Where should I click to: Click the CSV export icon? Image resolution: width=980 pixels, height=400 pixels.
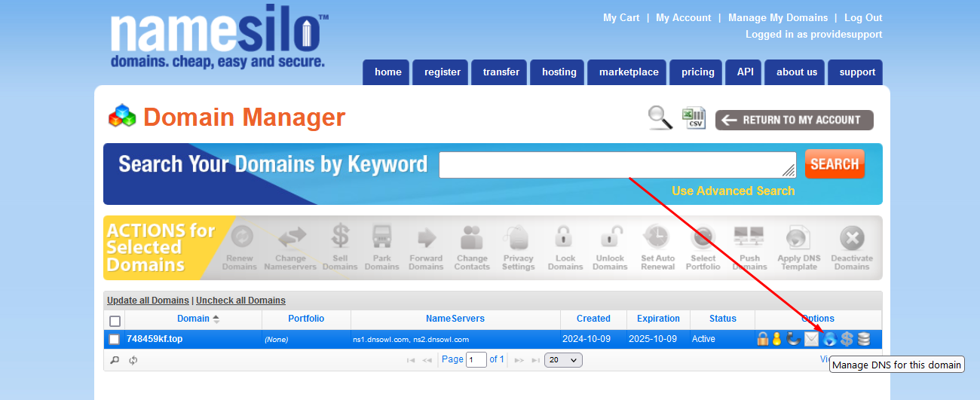pyautogui.click(x=694, y=119)
